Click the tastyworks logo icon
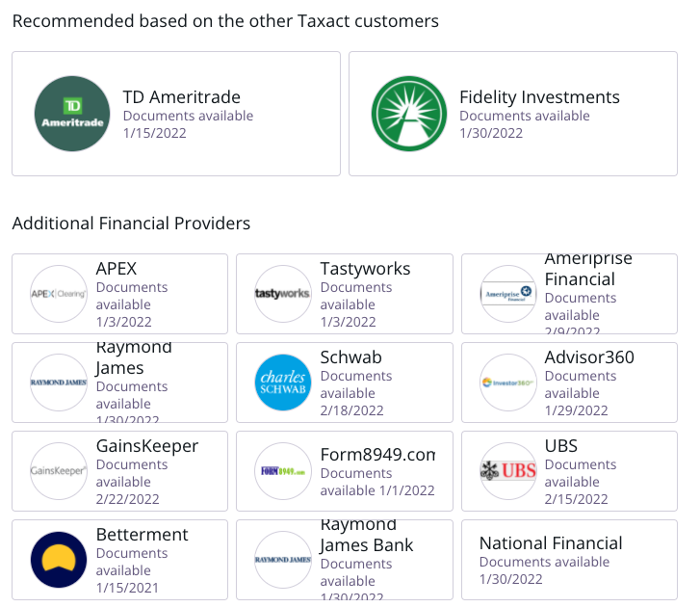 tap(282, 294)
